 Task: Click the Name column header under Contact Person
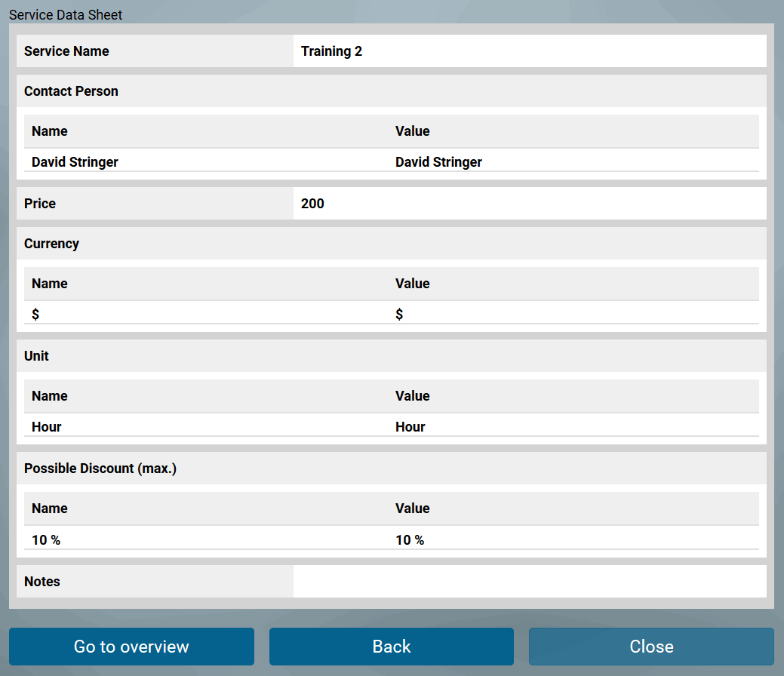click(x=49, y=131)
